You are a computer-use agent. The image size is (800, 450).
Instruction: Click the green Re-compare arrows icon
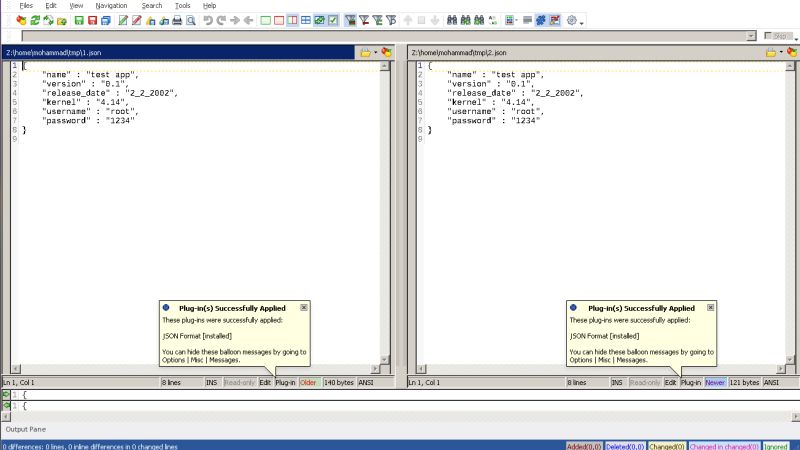point(35,20)
